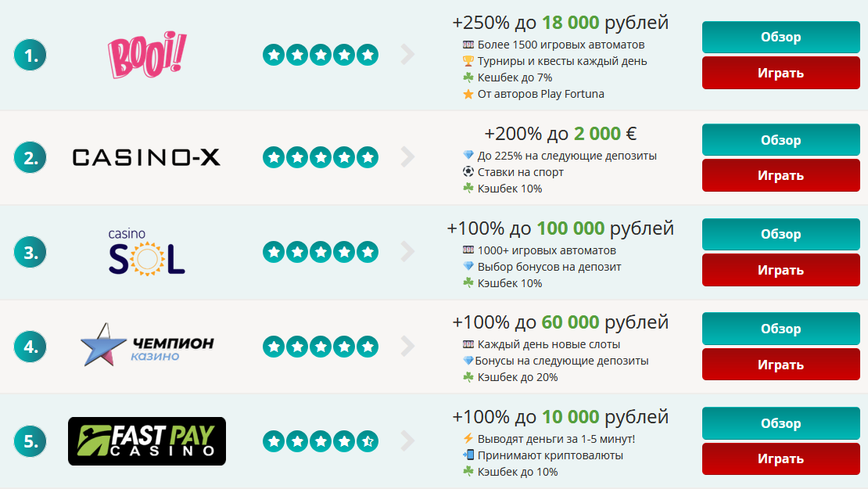Screen dimensions: 868x489
Task: Click the +200% до 2 000 € bonus text
Action: (560, 134)
